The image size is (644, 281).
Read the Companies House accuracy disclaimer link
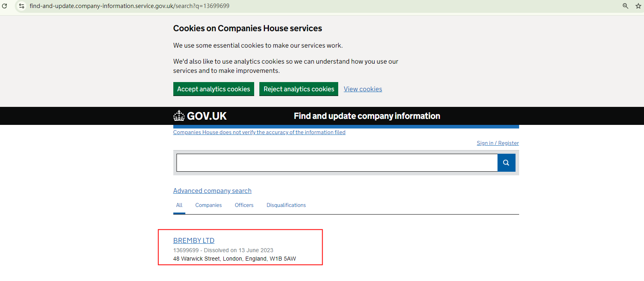pos(259,132)
